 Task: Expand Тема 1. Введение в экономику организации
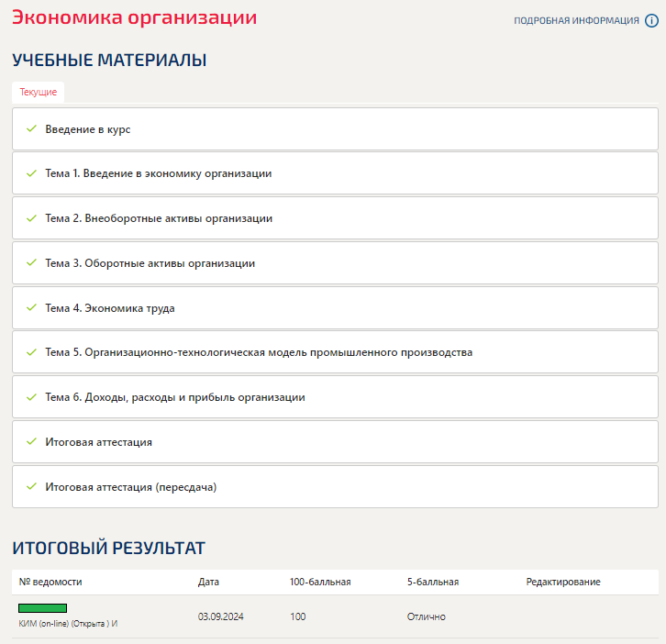click(335, 173)
